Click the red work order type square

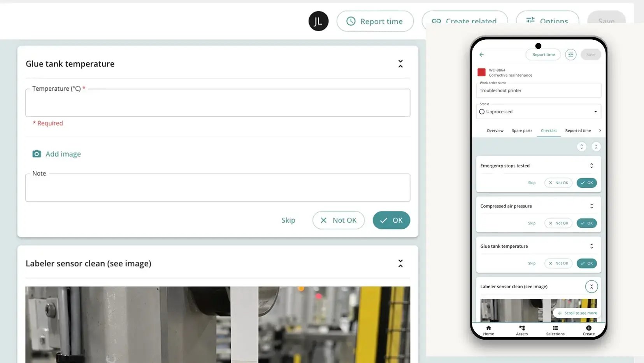(x=481, y=72)
